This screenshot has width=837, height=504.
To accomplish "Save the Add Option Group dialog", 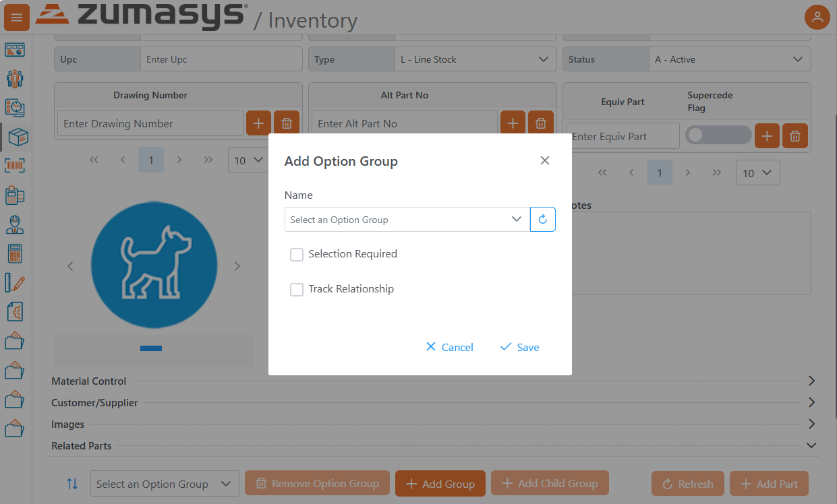I will pyautogui.click(x=519, y=347).
